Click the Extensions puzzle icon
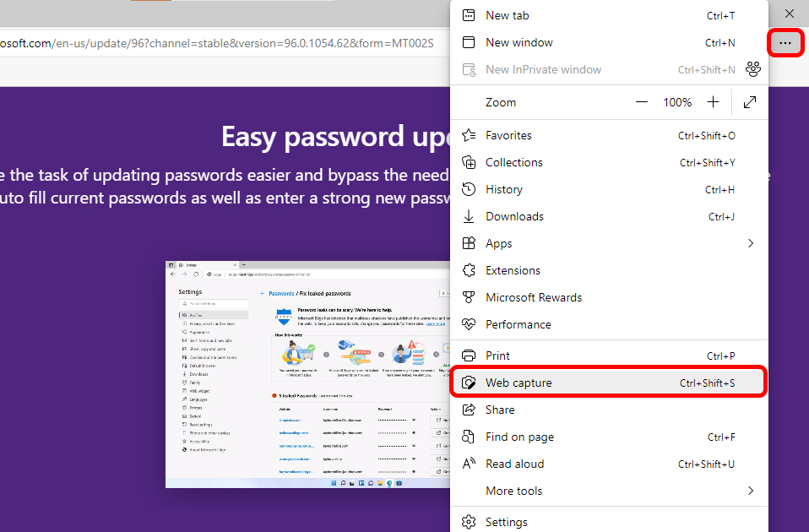809x532 pixels. pyautogui.click(x=469, y=270)
